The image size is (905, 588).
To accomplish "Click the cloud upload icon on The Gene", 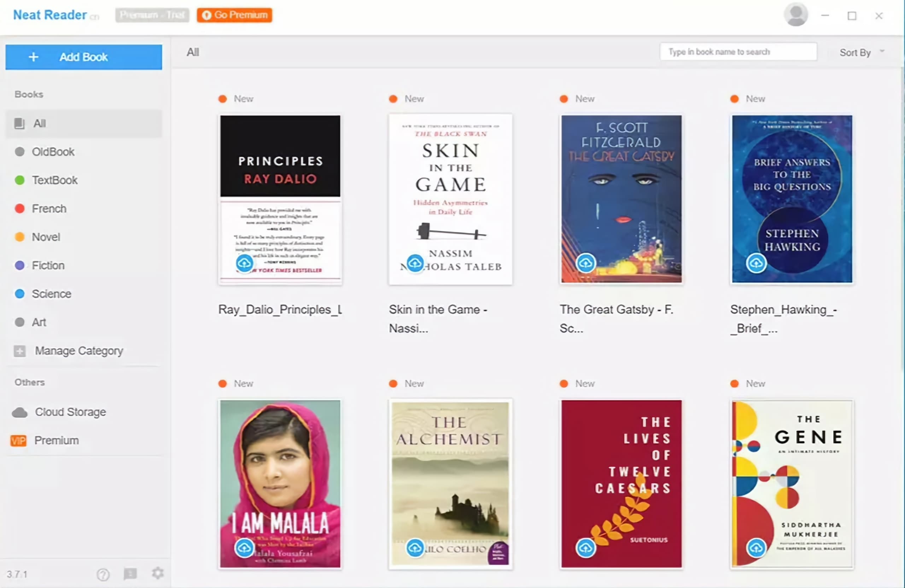I will [756, 548].
